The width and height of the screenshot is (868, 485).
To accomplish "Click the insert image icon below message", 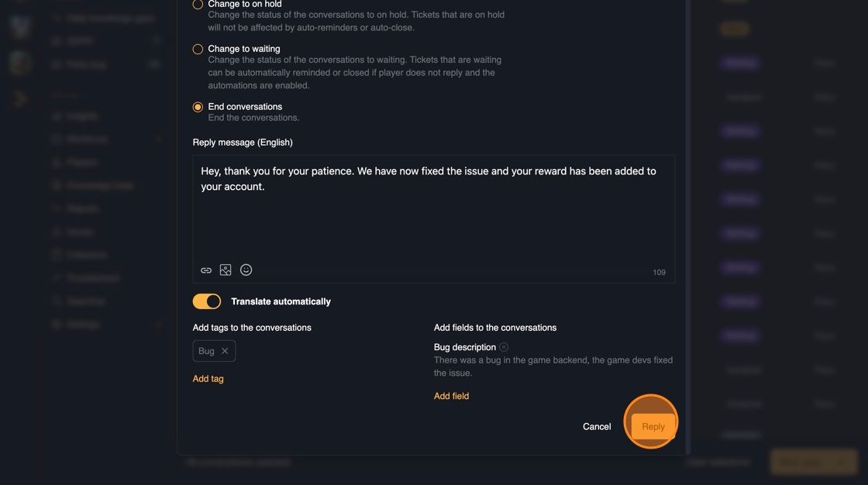I will pyautogui.click(x=226, y=270).
